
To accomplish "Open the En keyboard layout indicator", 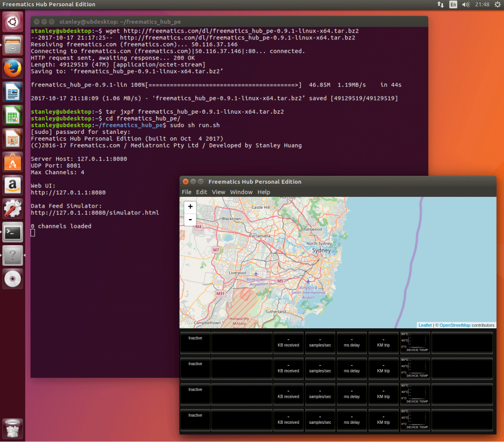I will point(453,4).
